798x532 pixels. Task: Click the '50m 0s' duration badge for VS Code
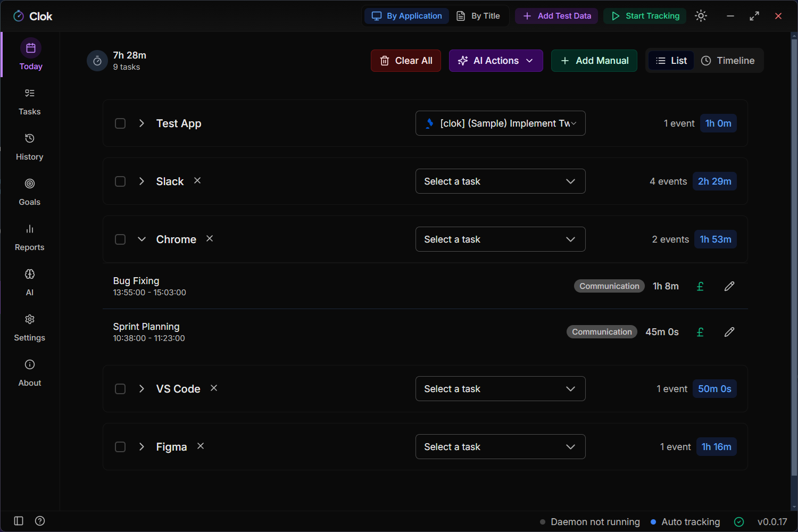[714, 389]
